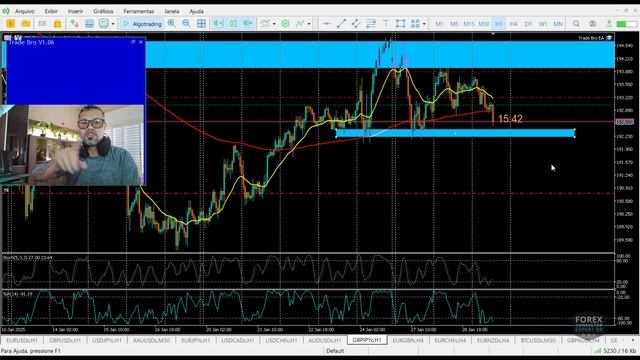Select the Trendline drawing tool

coord(341,24)
